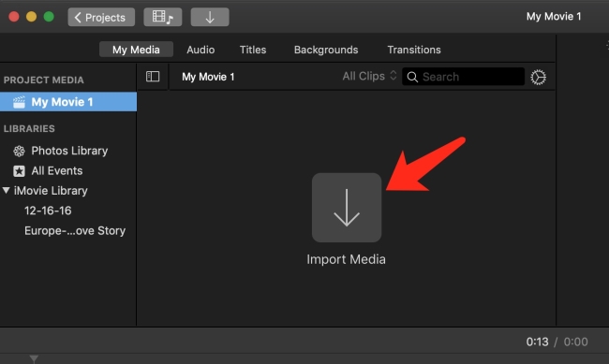
Task: Collapse the iMovie Library disclosure triangle
Action: (x=6, y=190)
